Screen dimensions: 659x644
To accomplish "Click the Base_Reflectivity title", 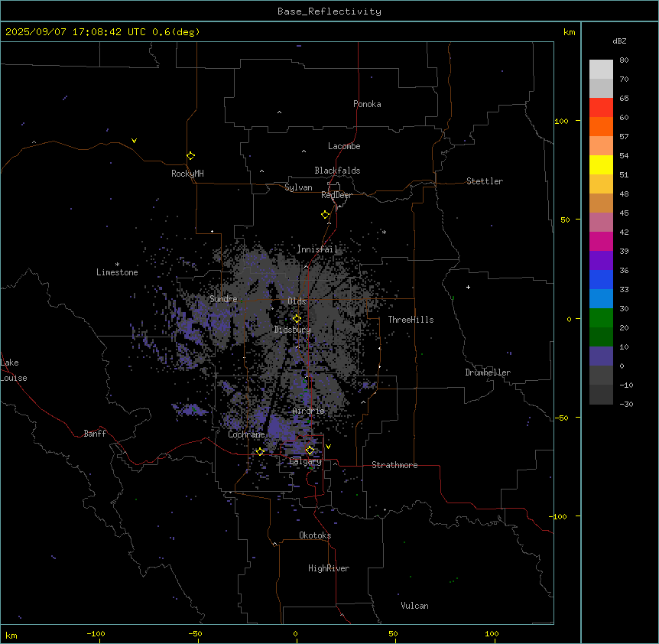I will click(x=329, y=11).
